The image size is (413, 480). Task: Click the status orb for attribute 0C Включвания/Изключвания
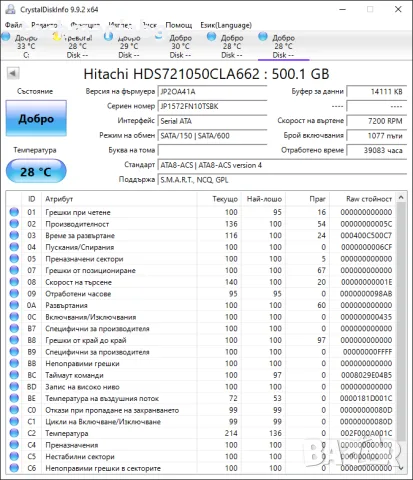pyautogui.click(x=14, y=317)
